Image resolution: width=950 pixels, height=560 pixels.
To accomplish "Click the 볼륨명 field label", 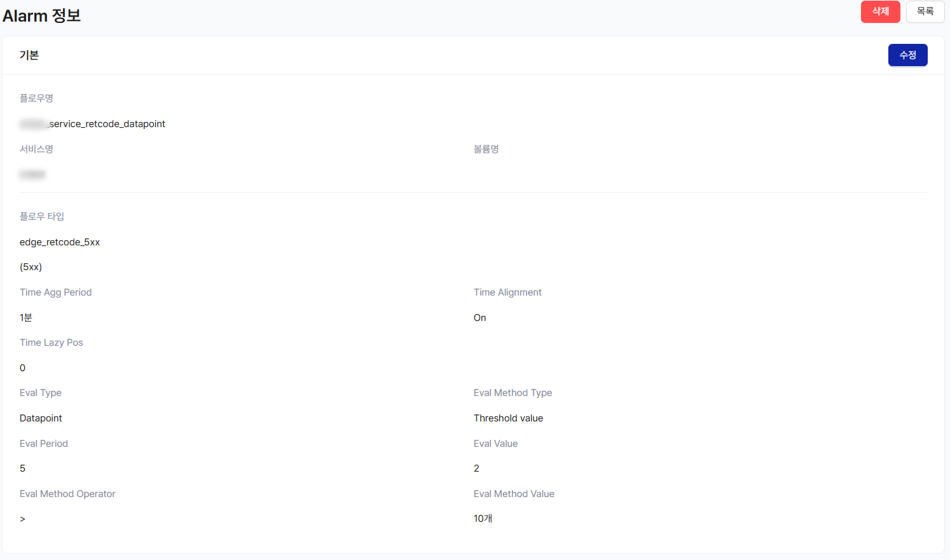I will pos(486,149).
